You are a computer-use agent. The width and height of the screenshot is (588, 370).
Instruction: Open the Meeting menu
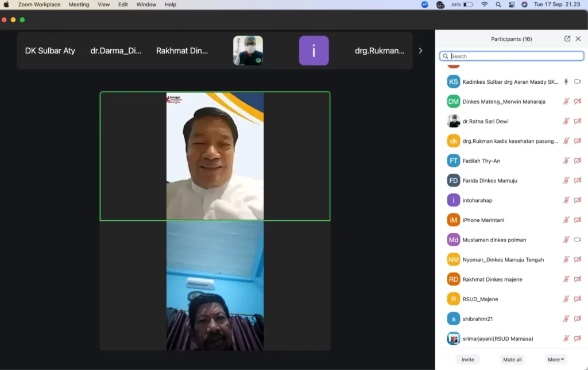click(x=79, y=5)
